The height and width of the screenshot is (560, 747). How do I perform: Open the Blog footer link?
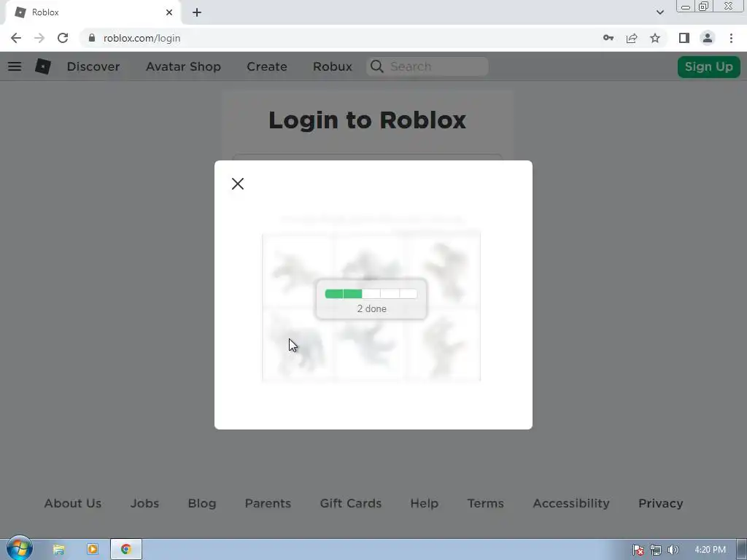pyautogui.click(x=202, y=503)
